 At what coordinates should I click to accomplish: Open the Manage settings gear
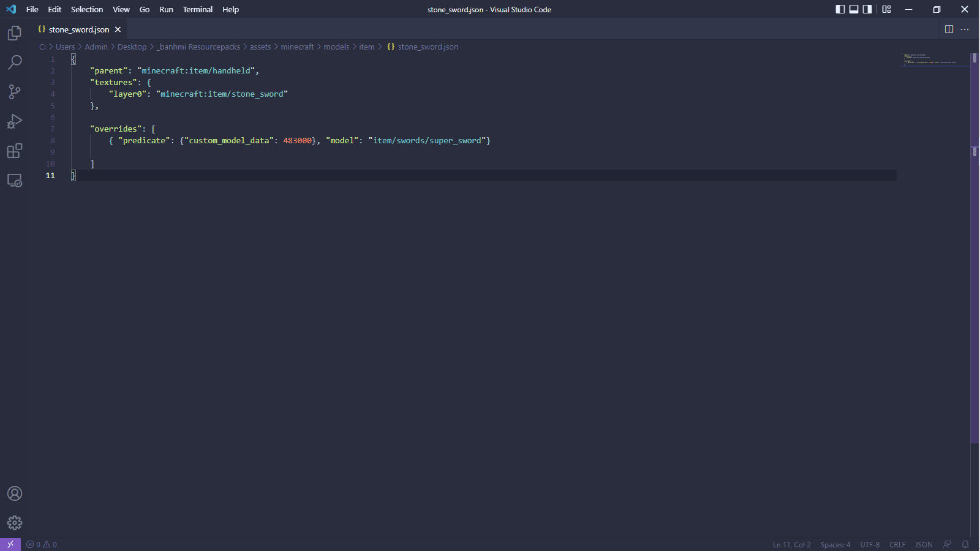[15, 523]
